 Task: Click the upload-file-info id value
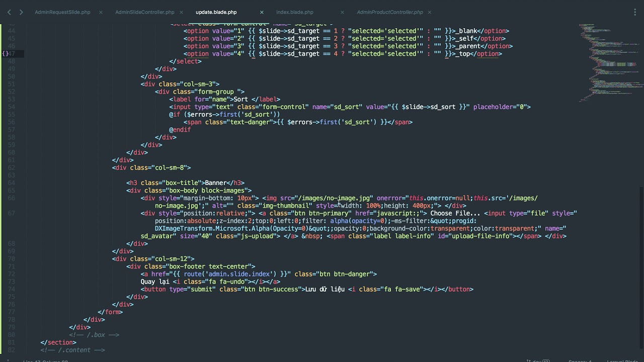click(480, 236)
